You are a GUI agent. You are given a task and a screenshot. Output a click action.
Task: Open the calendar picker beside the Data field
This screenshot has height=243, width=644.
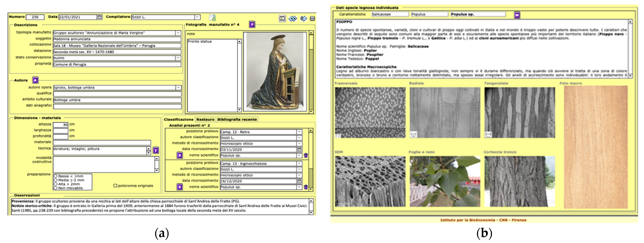tap(99, 17)
